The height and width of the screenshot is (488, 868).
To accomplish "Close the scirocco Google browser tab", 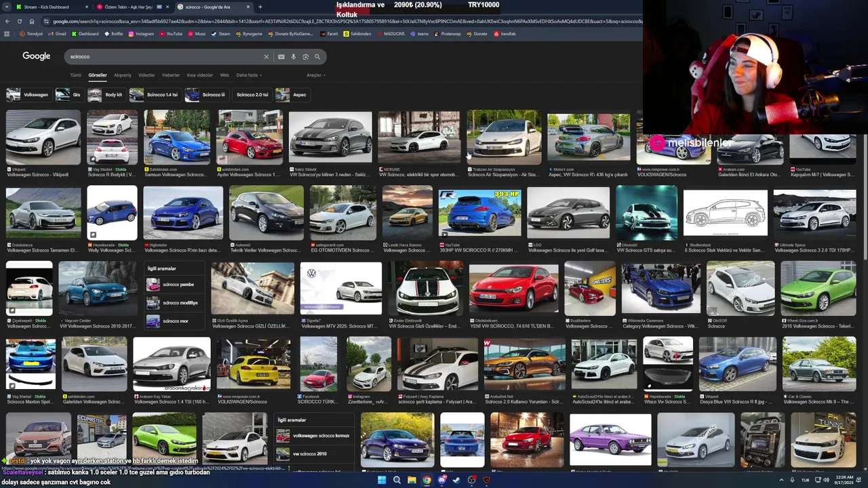I will (x=248, y=7).
